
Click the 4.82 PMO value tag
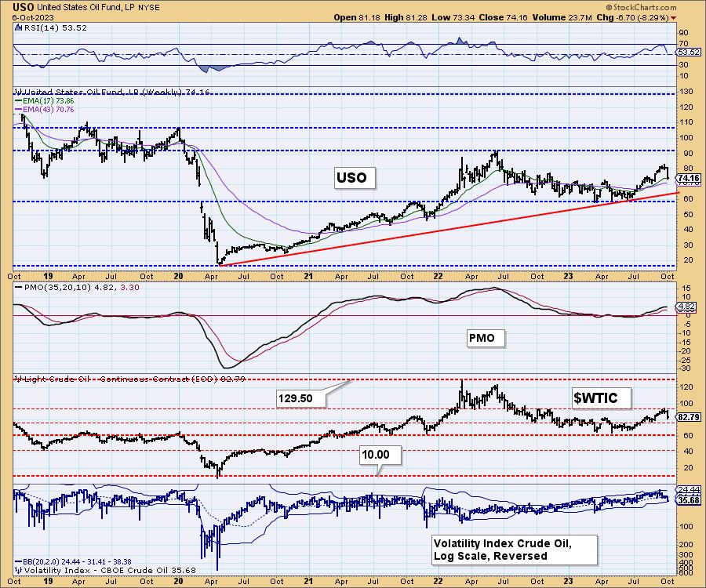pos(687,307)
